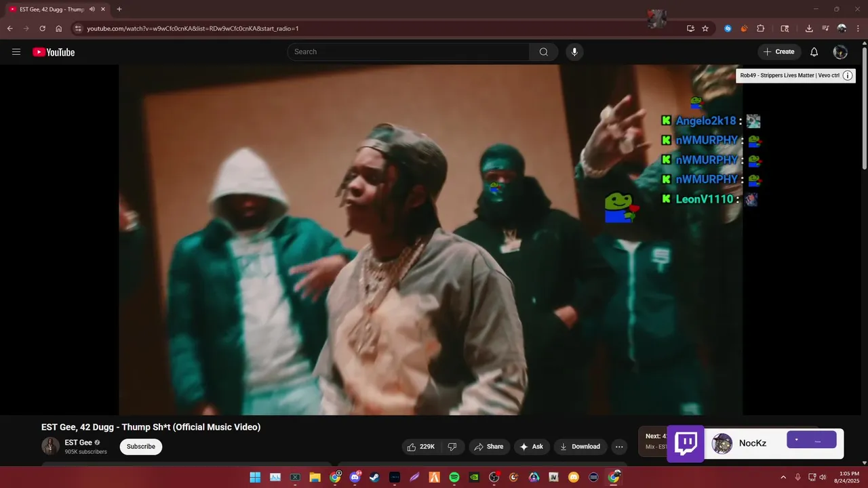Open media controls in Chrome toolbar
This screenshot has width=868, height=488.
825,28
